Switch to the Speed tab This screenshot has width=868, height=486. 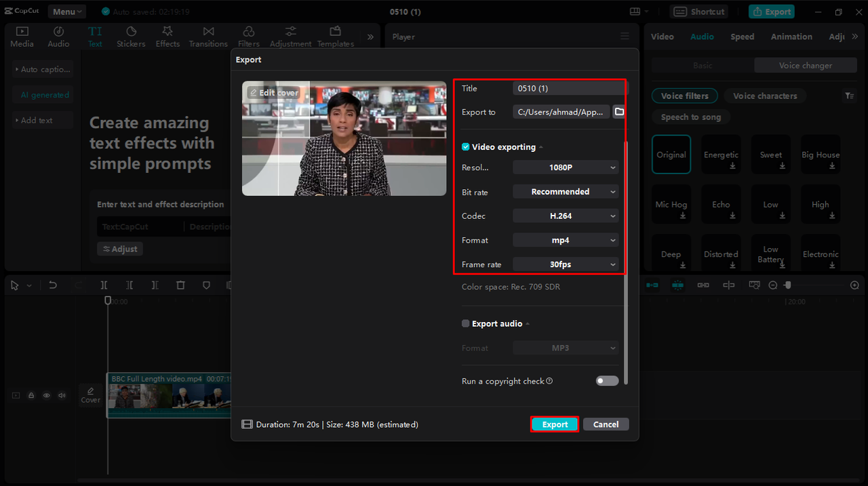coord(742,37)
